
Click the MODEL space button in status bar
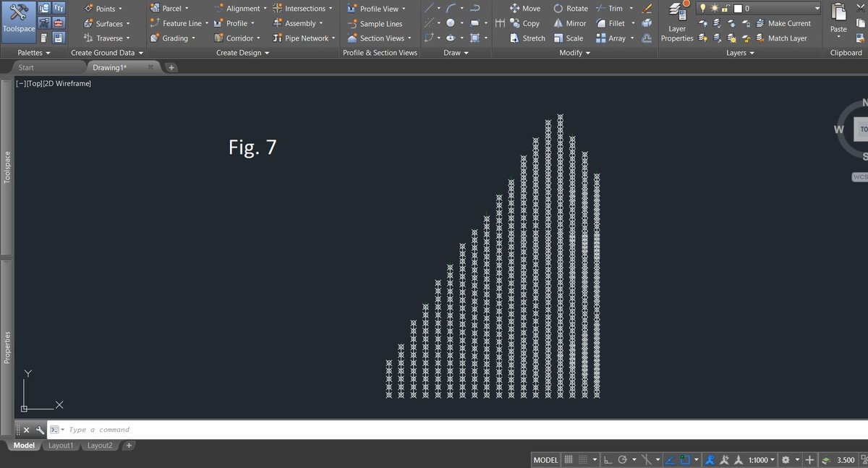click(x=545, y=460)
